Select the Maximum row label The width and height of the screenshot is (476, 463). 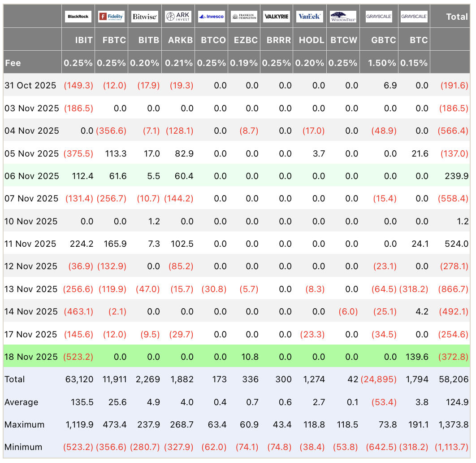click(24, 425)
